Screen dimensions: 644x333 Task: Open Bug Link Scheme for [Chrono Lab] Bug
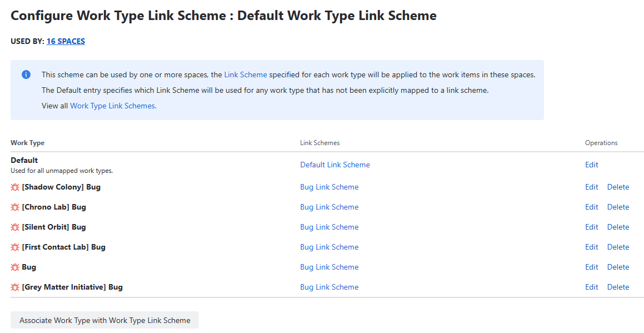click(330, 207)
